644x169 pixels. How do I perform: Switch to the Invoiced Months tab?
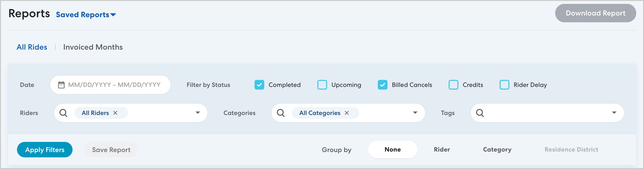pos(93,47)
